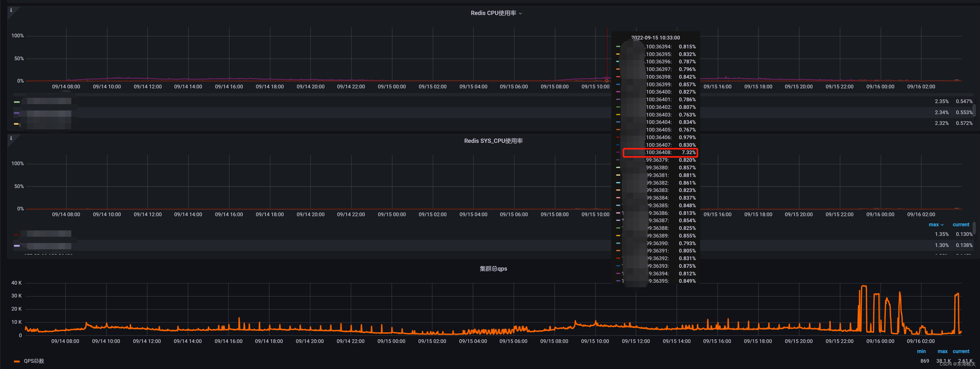The height and width of the screenshot is (369, 980).
Task: Toggle the QPS总数 legend series
Action: click(34, 361)
